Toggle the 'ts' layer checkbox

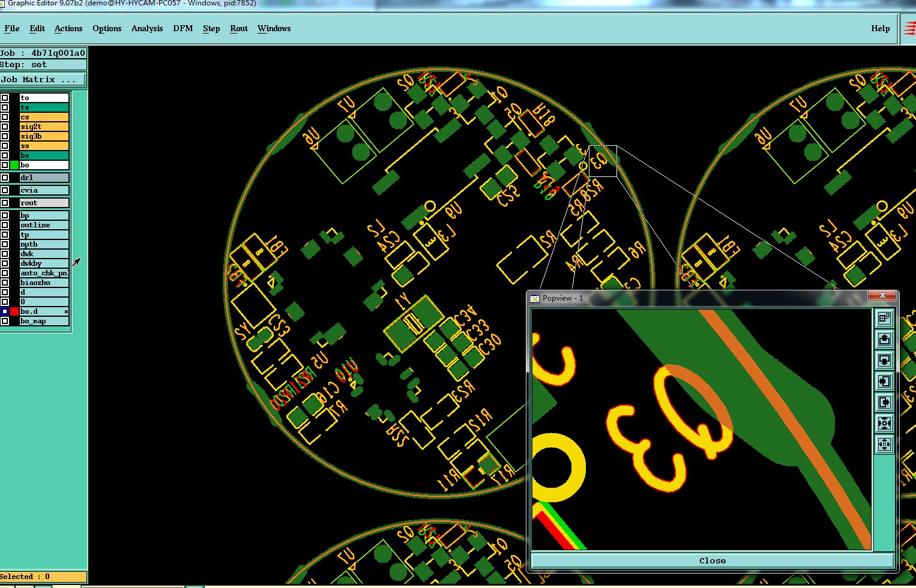point(5,107)
